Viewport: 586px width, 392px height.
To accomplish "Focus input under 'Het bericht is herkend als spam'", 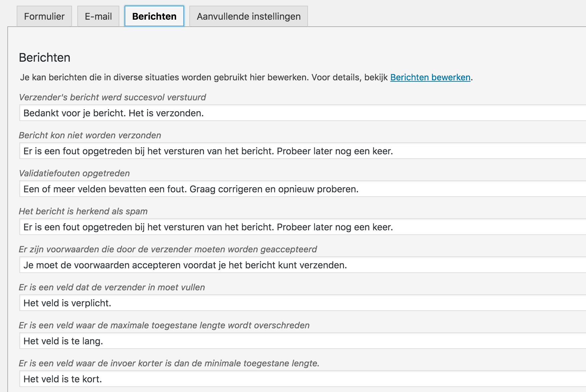I will tap(300, 227).
